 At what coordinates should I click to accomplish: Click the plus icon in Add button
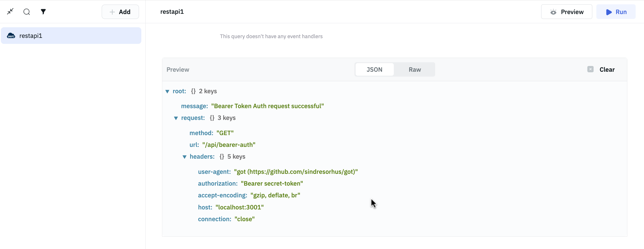[x=112, y=12]
